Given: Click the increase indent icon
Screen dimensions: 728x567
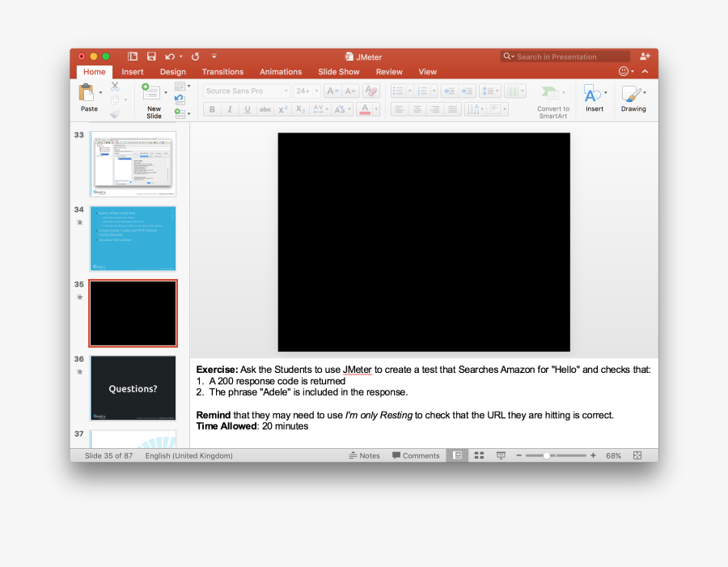Looking at the screenshot, I should [x=466, y=90].
